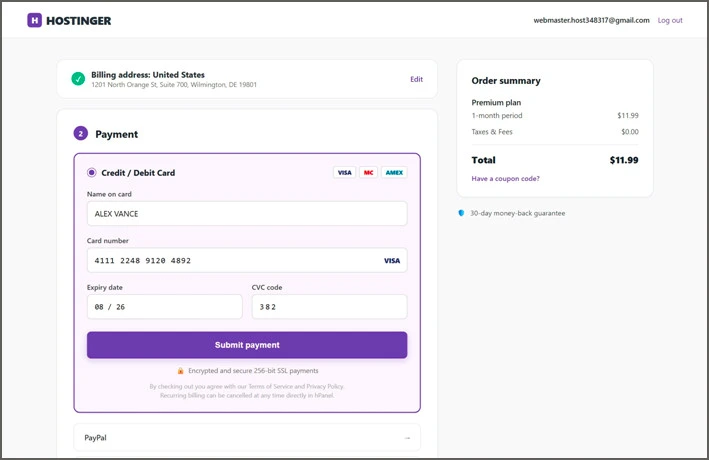Click the MC Mastercard brand badge

coord(369,172)
